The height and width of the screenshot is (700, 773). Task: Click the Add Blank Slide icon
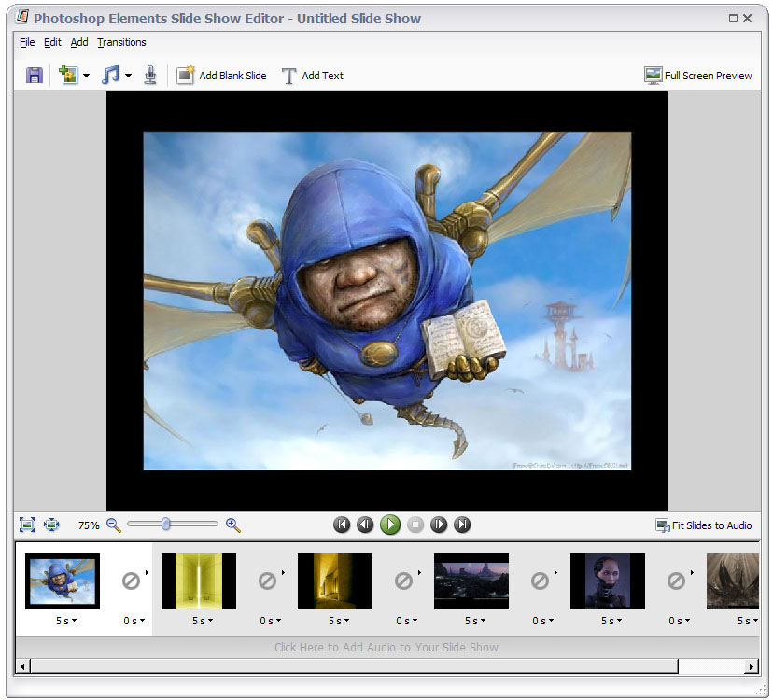[x=186, y=76]
